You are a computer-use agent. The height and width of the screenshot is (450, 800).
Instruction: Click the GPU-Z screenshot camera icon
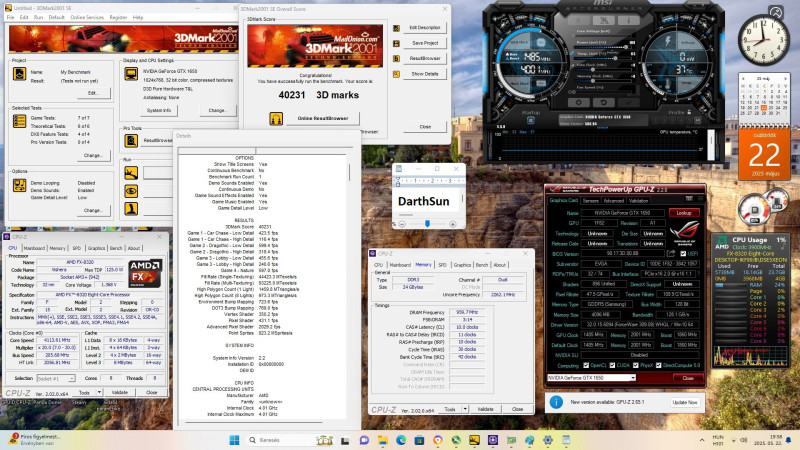pos(689,198)
